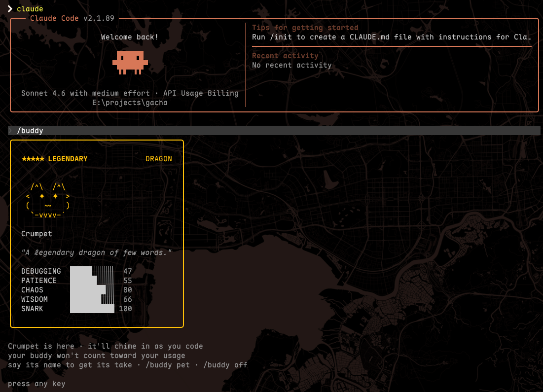Click the 'Welcome back!' text
The image size is (543, 392).
click(130, 37)
